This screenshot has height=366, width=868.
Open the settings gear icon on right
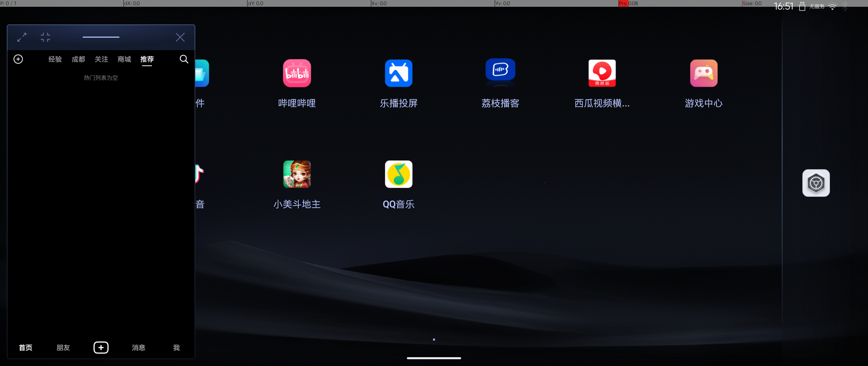tap(816, 183)
